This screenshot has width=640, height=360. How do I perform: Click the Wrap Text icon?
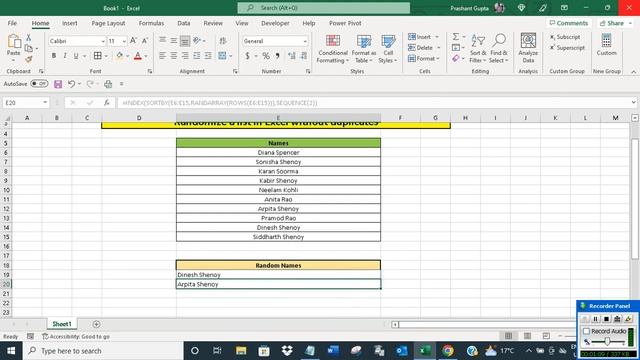point(223,41)
